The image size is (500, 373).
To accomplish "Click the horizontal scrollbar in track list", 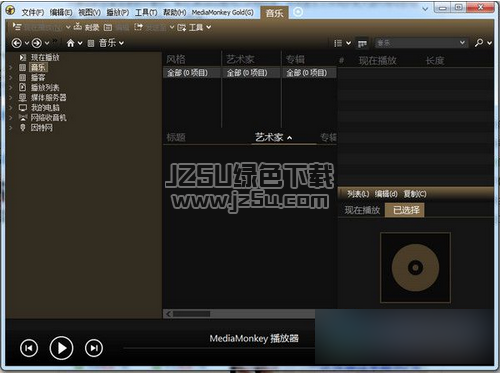I will point(239,314).
